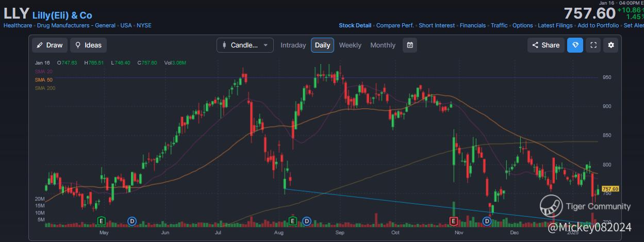Screen dimensions: 644x242
Task: Open the Options link
Action: (x=523, y=25)
